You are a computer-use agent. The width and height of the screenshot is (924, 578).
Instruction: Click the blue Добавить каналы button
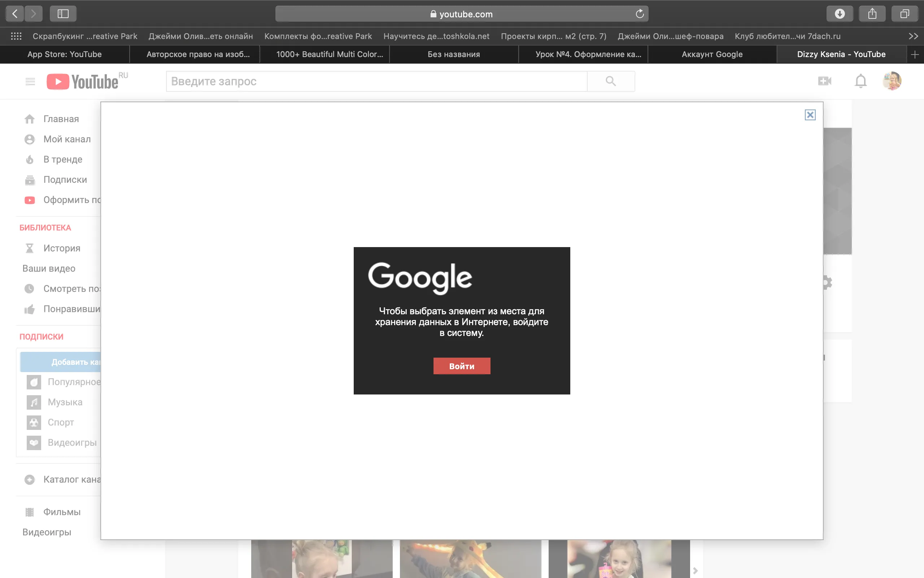click(x=61, y=362)
